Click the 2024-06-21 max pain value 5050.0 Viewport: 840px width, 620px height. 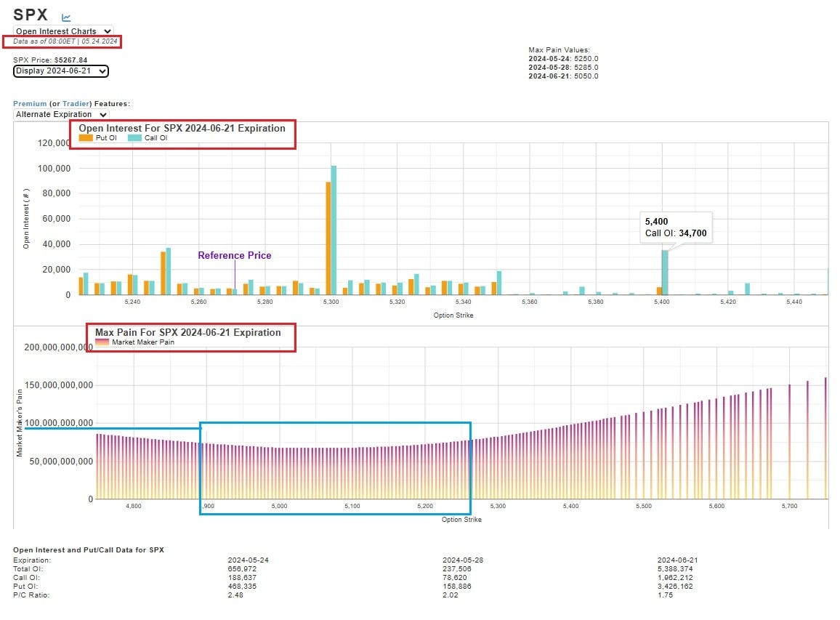(x=586, y=76)
